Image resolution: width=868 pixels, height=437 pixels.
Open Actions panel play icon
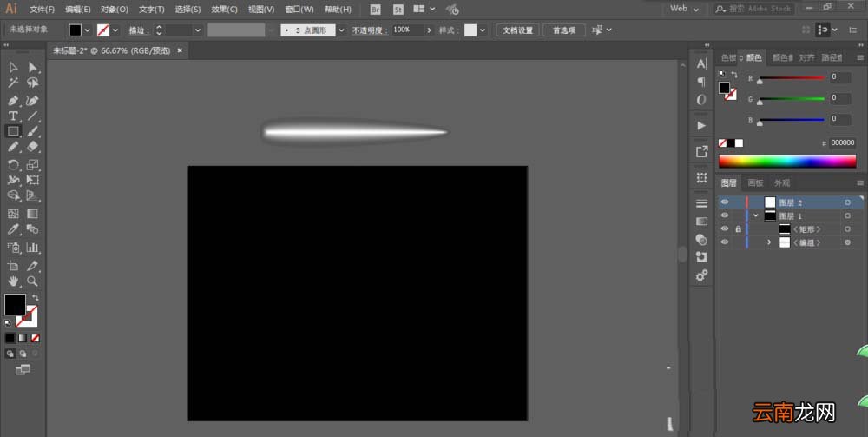tap(701, 125)
